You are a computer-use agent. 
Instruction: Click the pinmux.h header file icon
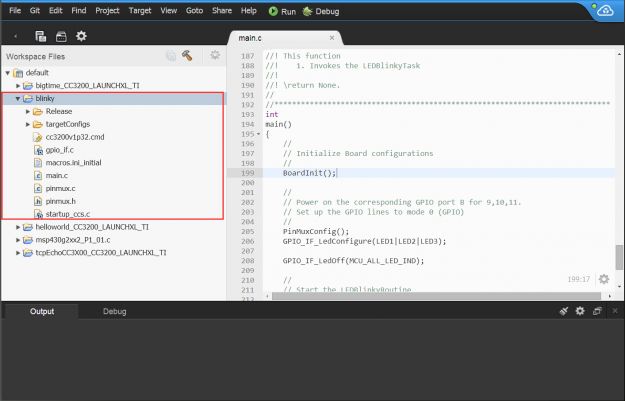coord(38,202)
